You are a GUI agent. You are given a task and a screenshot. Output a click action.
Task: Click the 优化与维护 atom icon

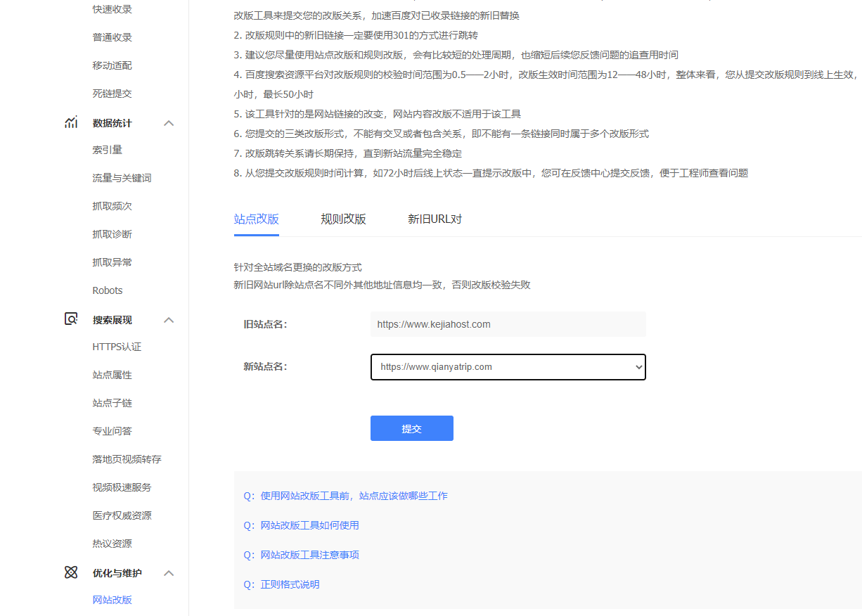(71, 573)
